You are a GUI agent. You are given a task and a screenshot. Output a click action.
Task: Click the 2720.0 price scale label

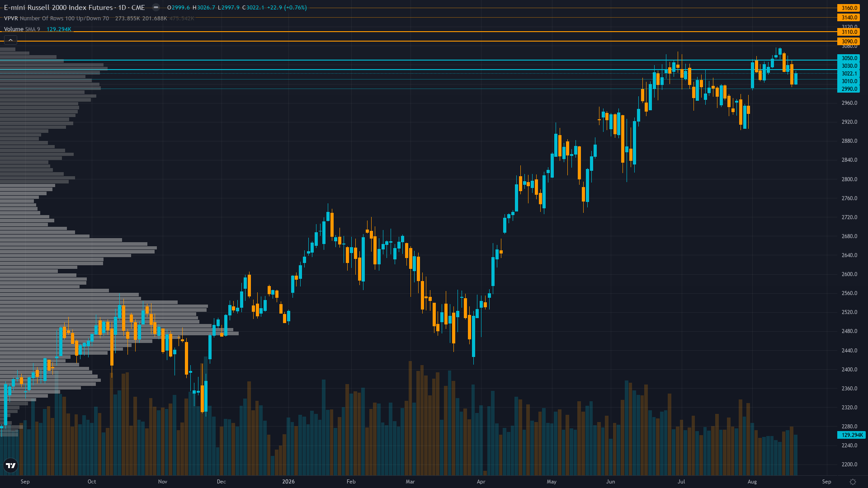tap(849, 217)
